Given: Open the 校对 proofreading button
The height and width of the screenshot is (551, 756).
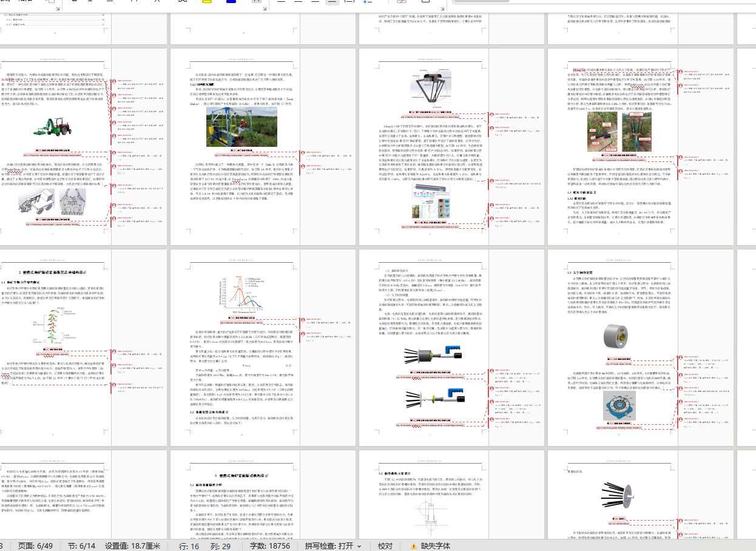Looking at the screenshot, I should tap(385, 546).
